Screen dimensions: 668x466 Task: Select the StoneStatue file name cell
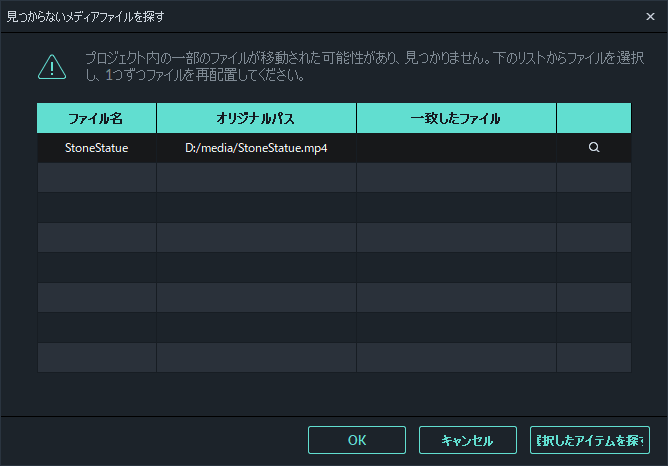coord(97,148)
